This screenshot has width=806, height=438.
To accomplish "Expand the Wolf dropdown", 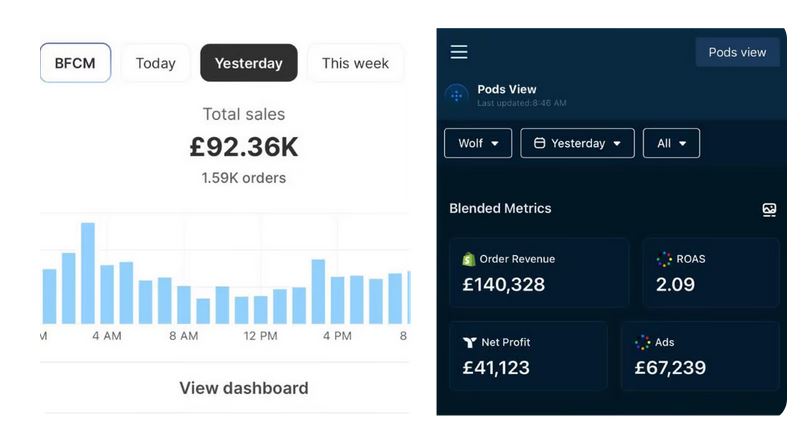I will coord(478,143).
